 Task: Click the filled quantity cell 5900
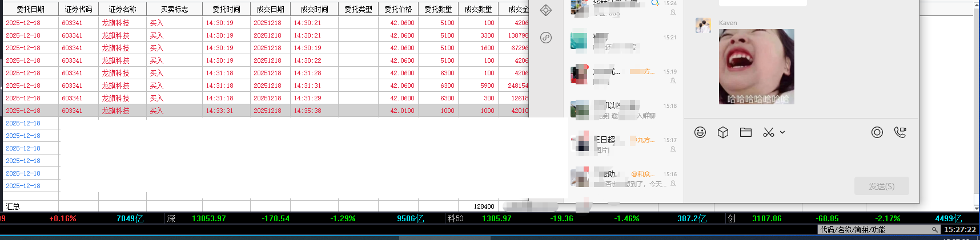pos(478,86)
